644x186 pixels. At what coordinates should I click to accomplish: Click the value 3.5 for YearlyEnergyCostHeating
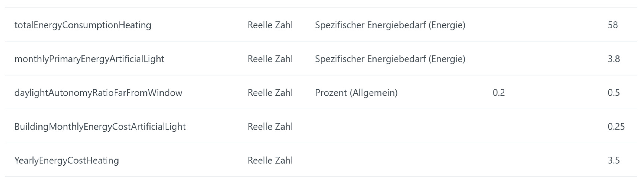coord(614,160)
